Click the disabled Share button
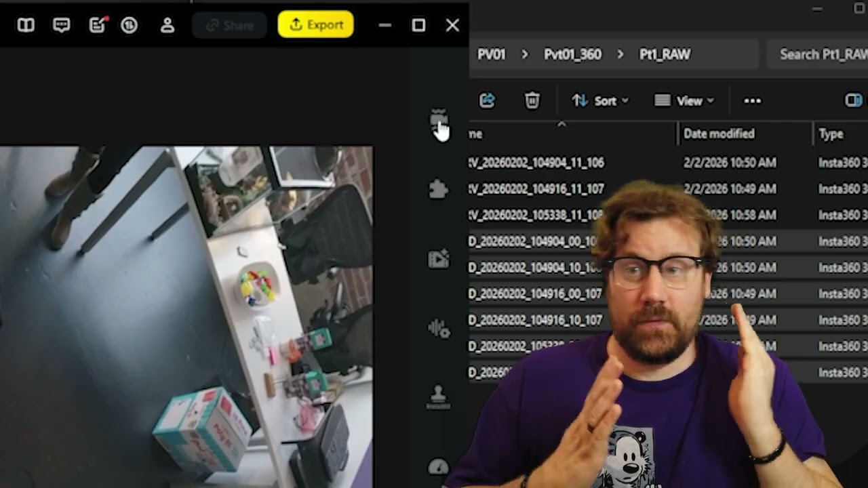This screenshot has width=868, height=488. click(x=230, y=25)
